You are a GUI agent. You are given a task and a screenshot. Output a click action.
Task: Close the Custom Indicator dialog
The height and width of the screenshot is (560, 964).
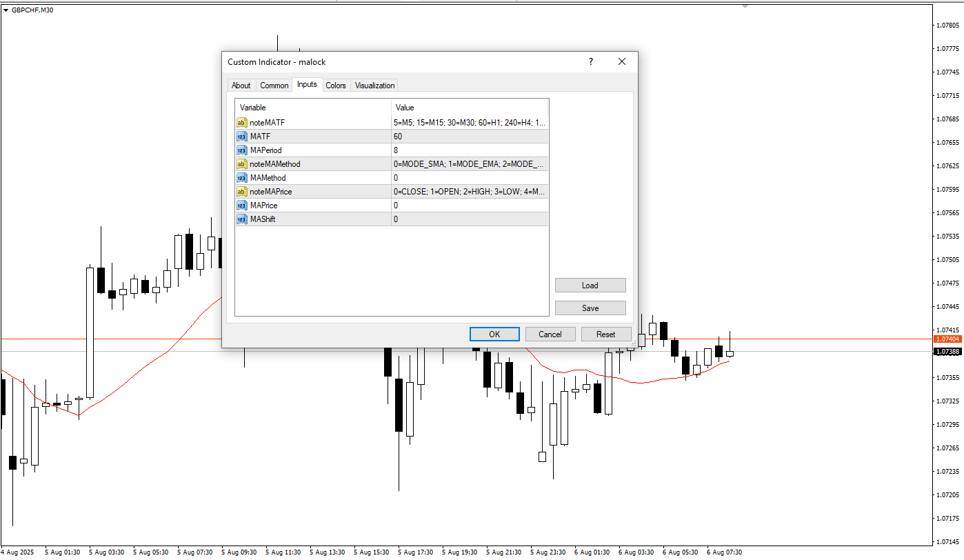coord(622,61)
